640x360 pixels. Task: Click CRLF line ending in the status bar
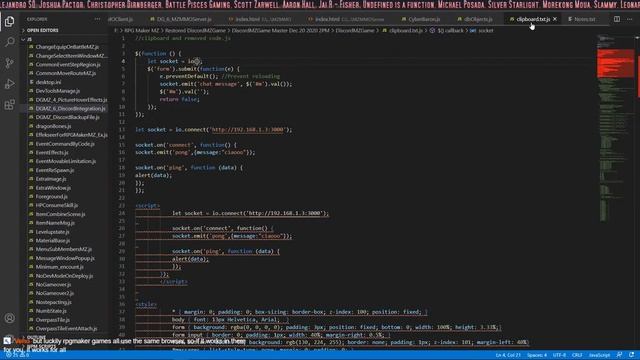click(x=577, y=355)
